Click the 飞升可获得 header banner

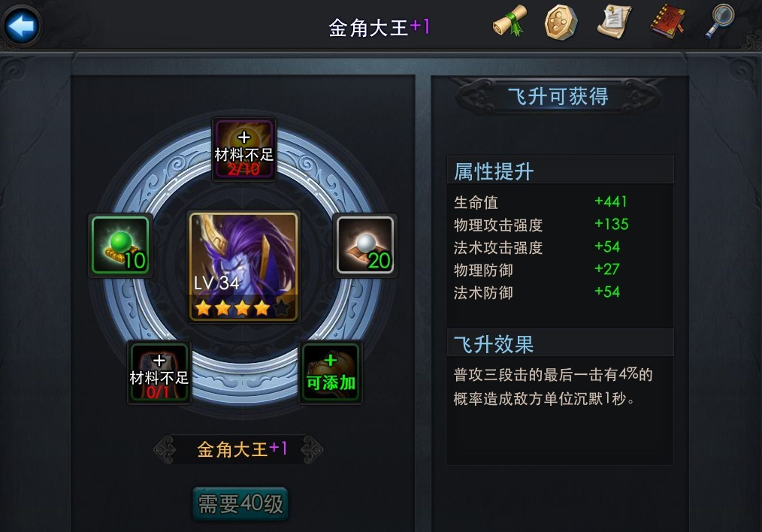[x=558, y=96]
